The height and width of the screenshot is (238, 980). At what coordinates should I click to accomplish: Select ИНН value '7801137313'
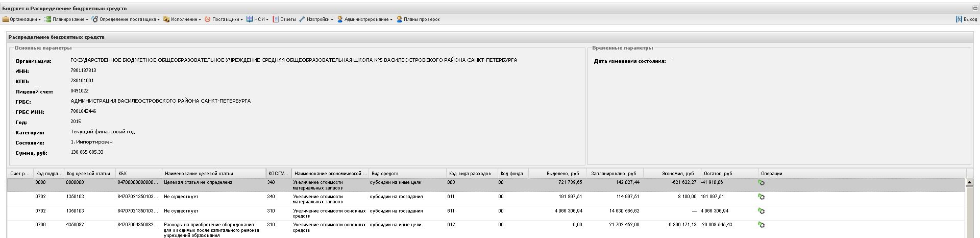coord(83,70)
